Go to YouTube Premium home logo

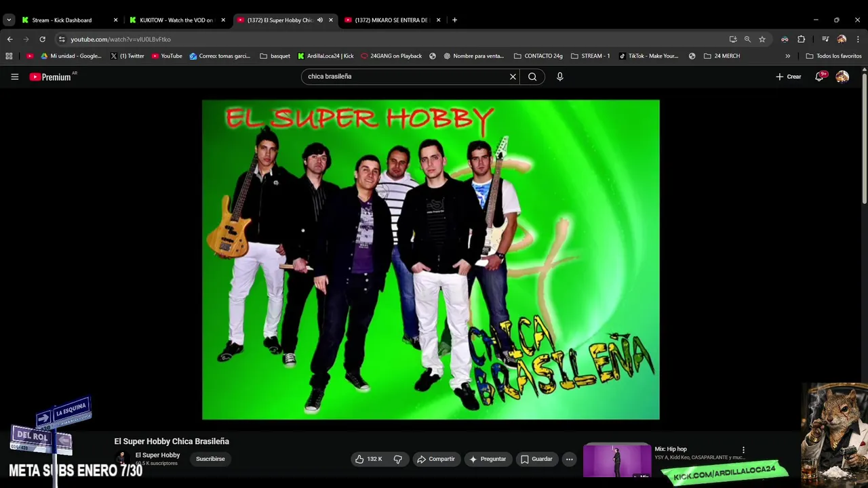click(50, 77)
